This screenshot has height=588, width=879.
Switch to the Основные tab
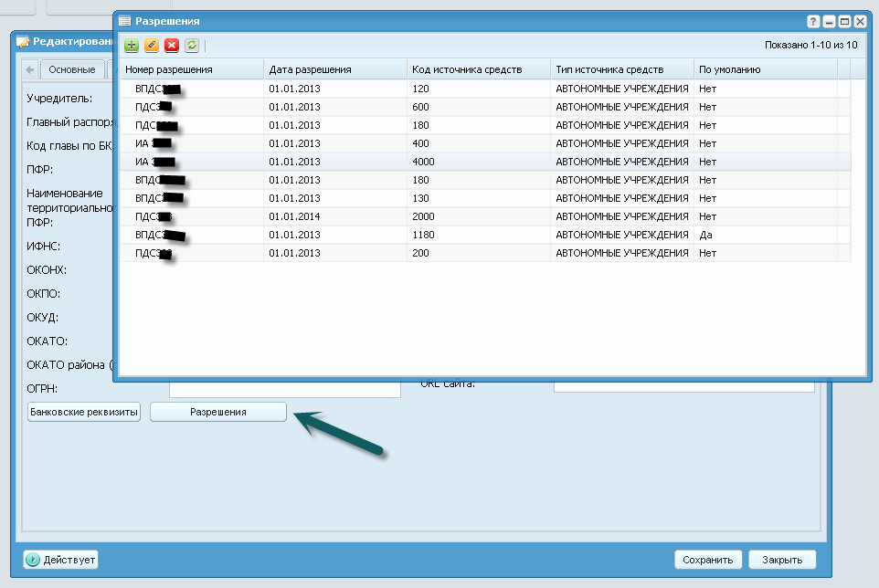72,70
